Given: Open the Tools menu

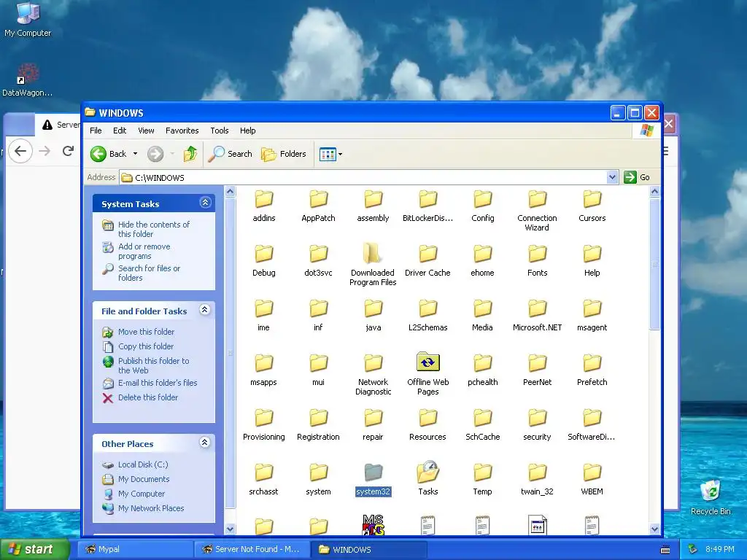Looking at the screenshot, I should coord(219,131).
